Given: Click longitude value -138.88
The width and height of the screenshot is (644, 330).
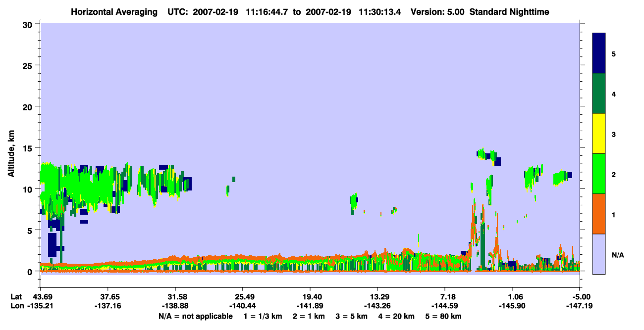Looking at the screenshot, I should click(175, 306).
